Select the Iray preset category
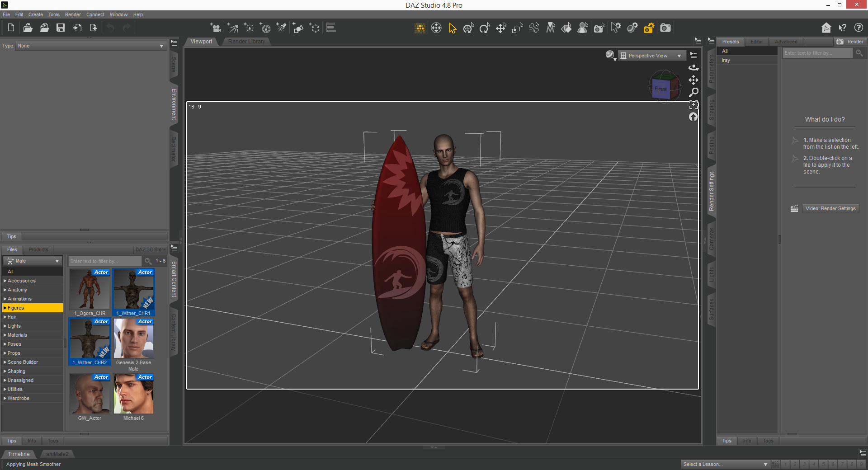This screenshot has height=470, width=868. (747, 60)
